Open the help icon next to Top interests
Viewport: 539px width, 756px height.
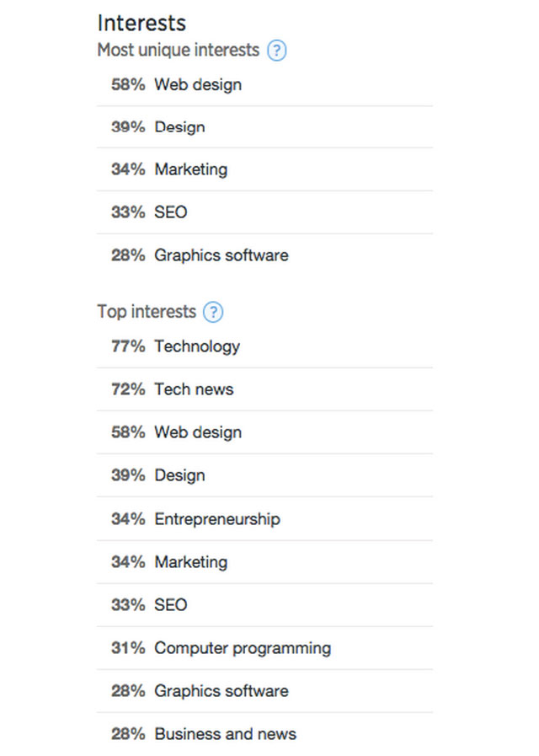point(214,312)
